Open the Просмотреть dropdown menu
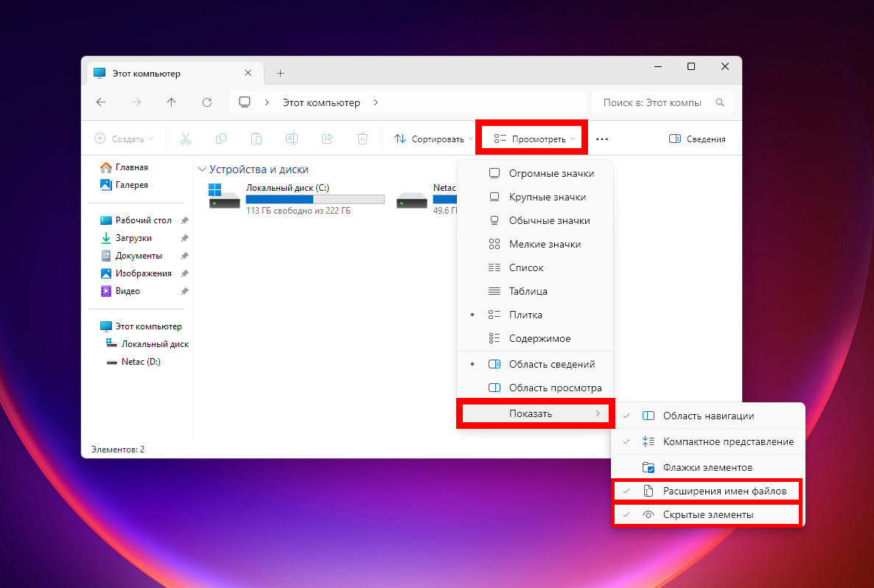Image resolution: width=874 pixels, height=588 pixels. coord(534,139)
